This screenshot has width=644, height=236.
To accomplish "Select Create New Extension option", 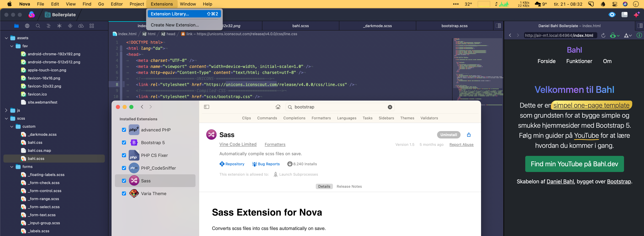I will coord(174,25).
